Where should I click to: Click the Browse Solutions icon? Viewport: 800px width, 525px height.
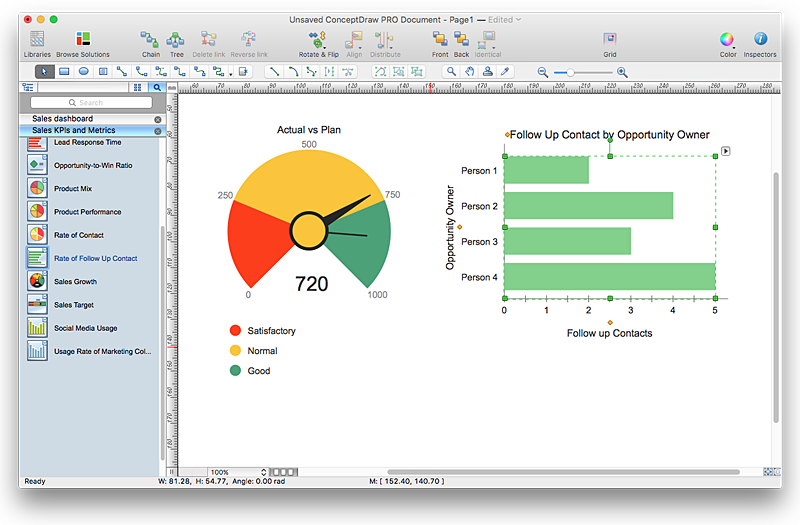83,40
